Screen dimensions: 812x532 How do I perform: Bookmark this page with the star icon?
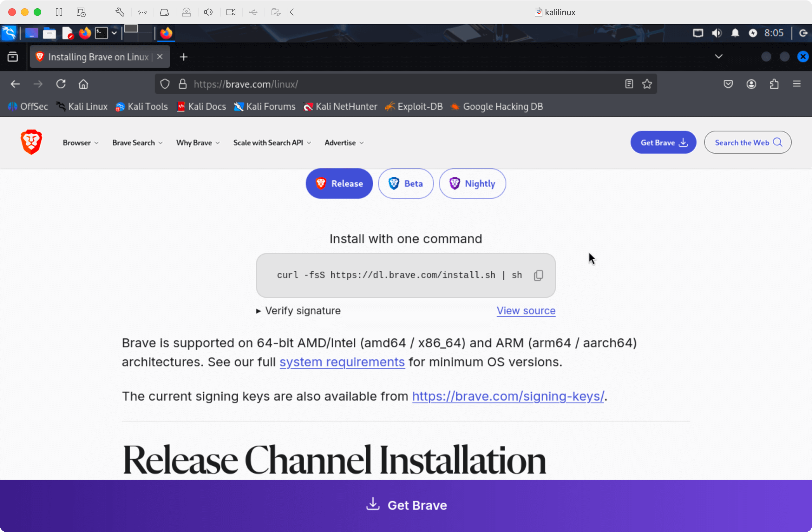(x=647, y=84)
